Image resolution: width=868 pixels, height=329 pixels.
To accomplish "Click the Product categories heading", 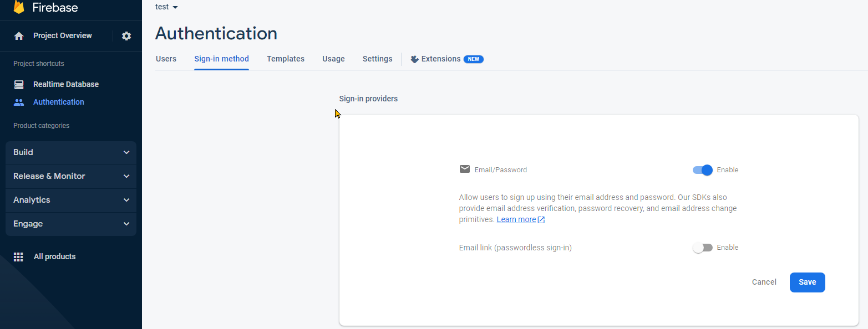I will point(42,126).
